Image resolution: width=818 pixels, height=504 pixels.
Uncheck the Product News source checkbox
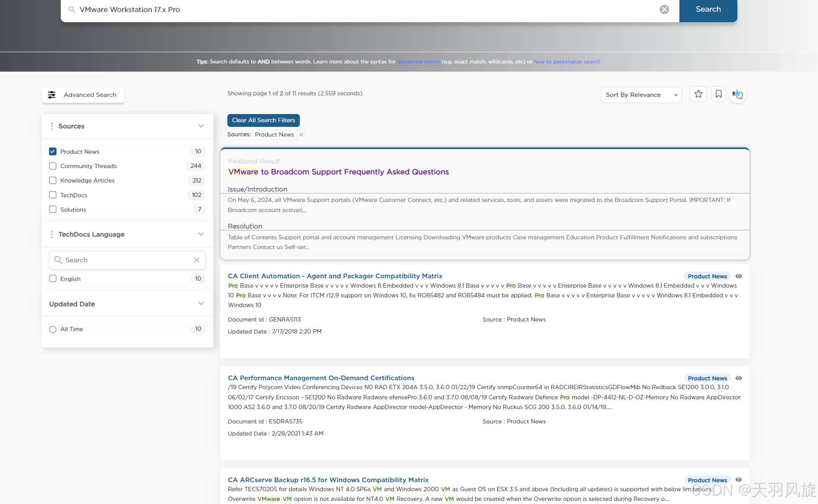pyautogui.click(x=53, y=151)
